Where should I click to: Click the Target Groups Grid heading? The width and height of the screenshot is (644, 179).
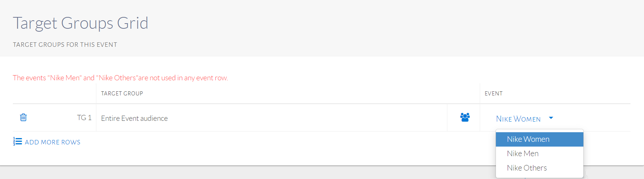pyautogui.click(x=80, y=23)
